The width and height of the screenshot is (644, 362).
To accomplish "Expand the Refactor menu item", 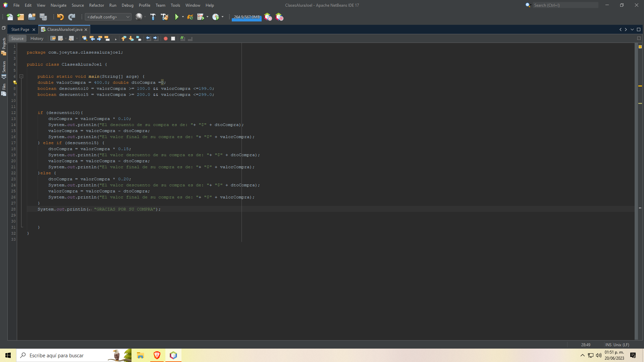I will click(97, 5).
